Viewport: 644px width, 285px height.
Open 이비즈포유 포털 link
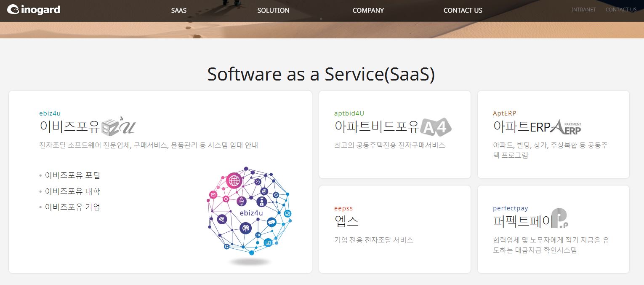(x=72, y=175)
